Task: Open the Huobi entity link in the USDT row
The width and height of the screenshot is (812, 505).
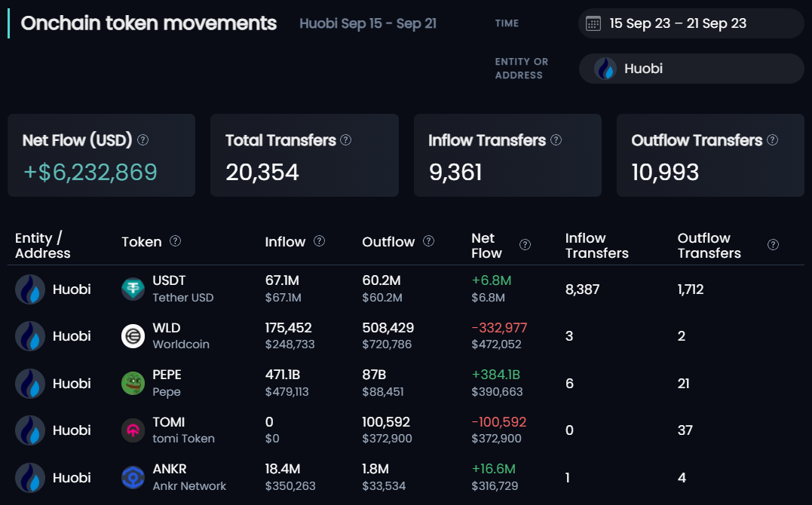Action: [72, 289]
